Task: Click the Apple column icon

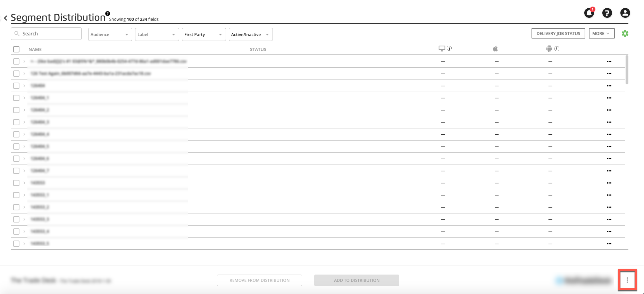Action: pos(495,49)
